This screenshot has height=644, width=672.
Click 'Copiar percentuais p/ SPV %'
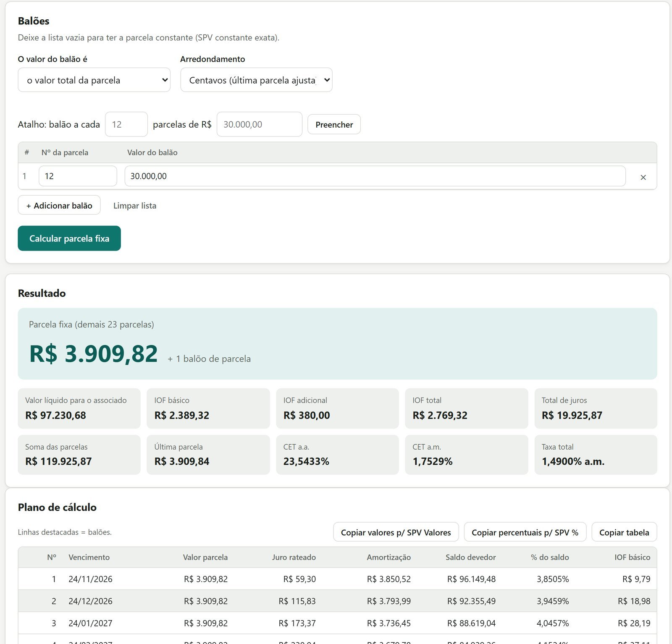click(x=525, y=532)
